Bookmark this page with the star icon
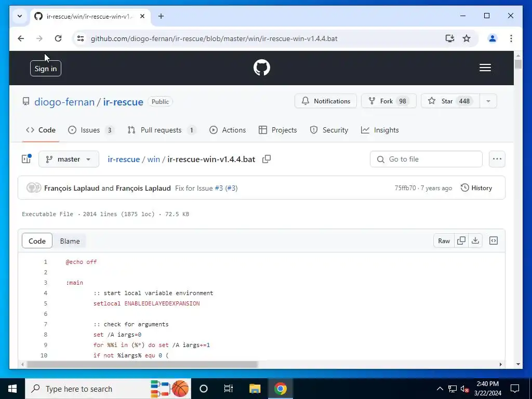 click(467, 38)
